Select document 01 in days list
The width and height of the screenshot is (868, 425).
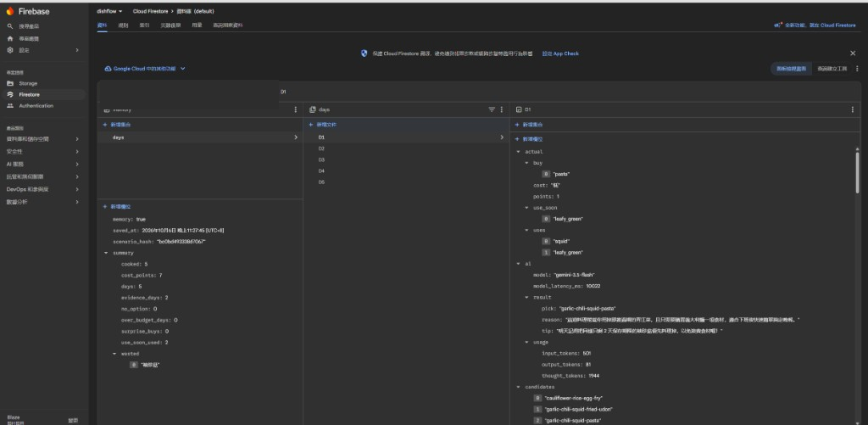pos(406,137)
